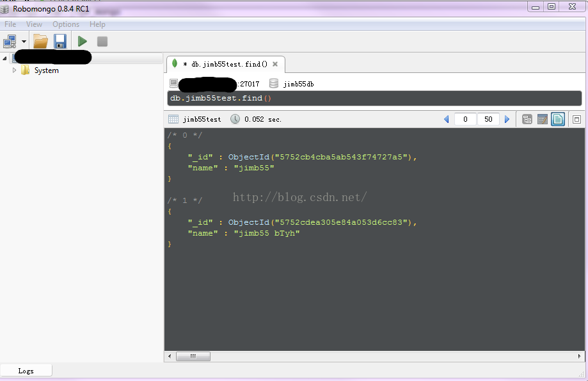Open the Logs panel button
The height and width of the screenshot is (381, 588).
click(x=26, y=371)
